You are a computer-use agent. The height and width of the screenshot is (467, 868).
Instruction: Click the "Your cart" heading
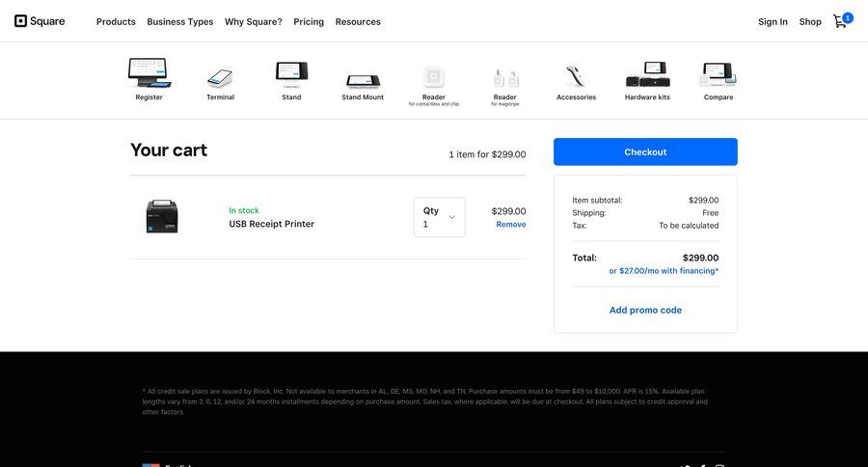click(169, 151)
